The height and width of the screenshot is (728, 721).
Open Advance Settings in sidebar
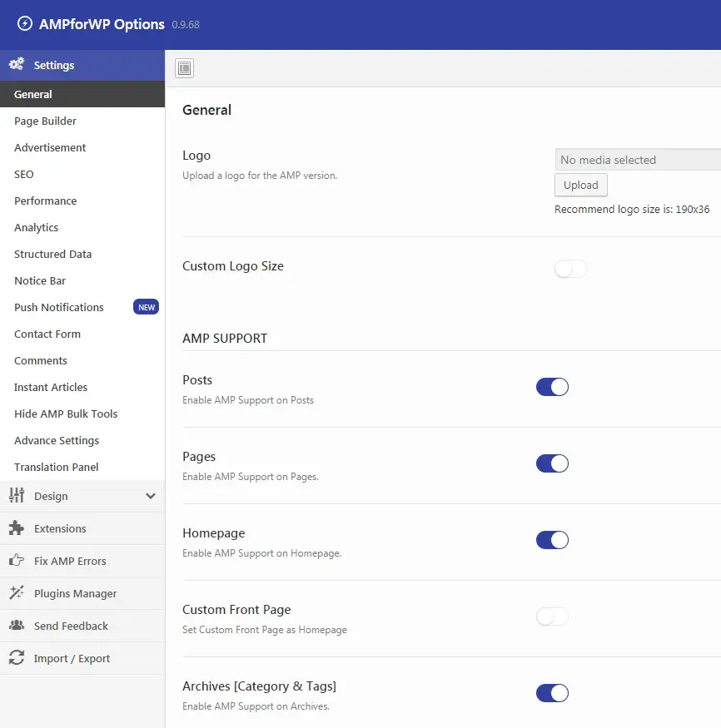click(x=82, y=441)
